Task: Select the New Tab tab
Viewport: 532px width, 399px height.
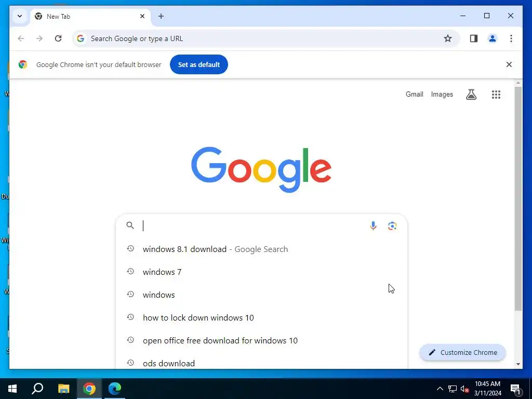Action: (x=90, y=16)
